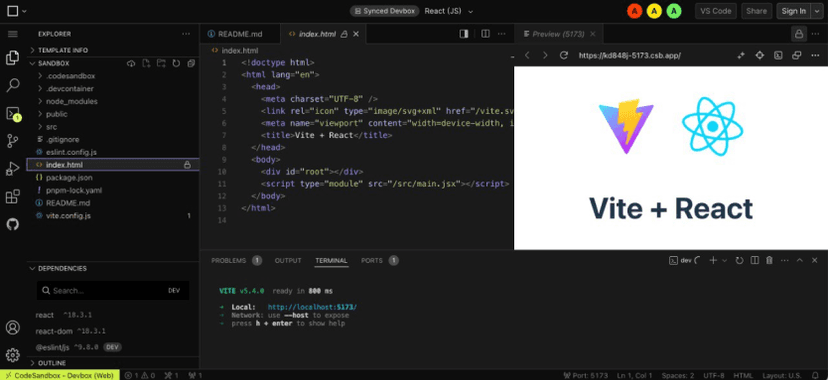The image size is (828, 380).
Task: Switch to the README.md editor tab
Action: coord(240,34)
